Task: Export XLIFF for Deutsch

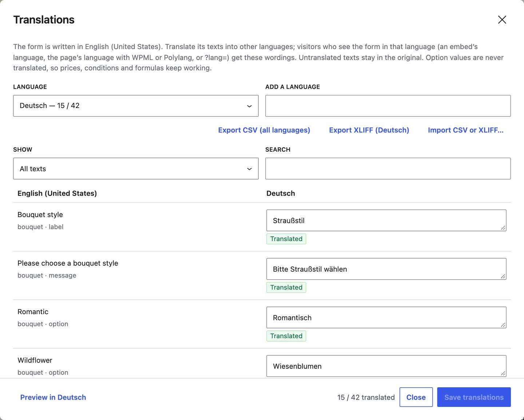Action: click(369, 130)
